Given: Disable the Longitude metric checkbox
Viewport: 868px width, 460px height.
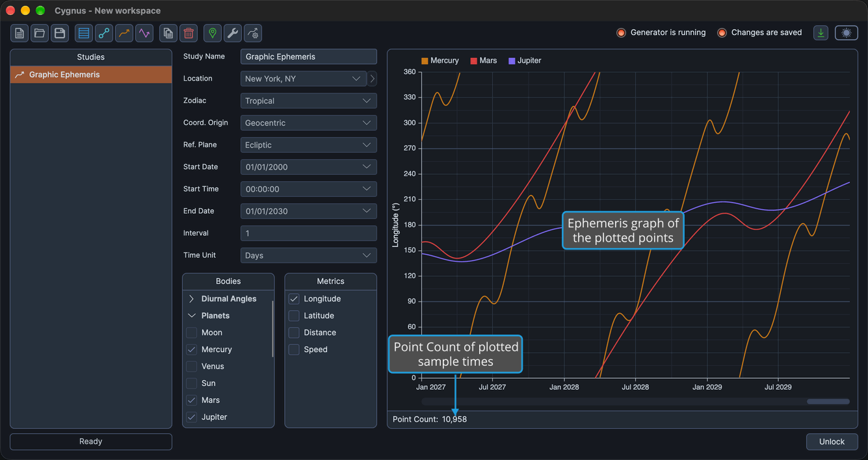Looking at the screenshot, I should [x=294, y=299].
